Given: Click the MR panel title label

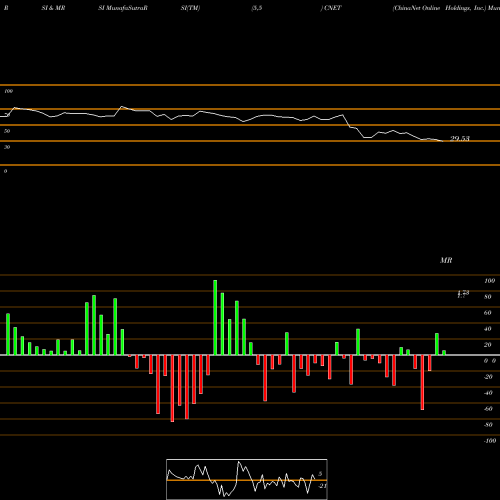Looking at the screenshot, I should pyautogui.click(x=446, y=260).
